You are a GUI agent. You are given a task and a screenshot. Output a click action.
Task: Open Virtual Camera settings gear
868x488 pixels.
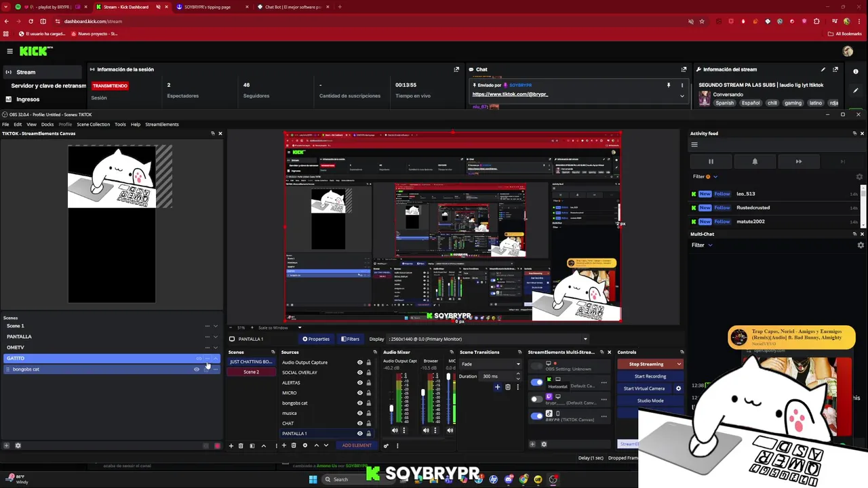pyautogui.click(x=678, y=388)
